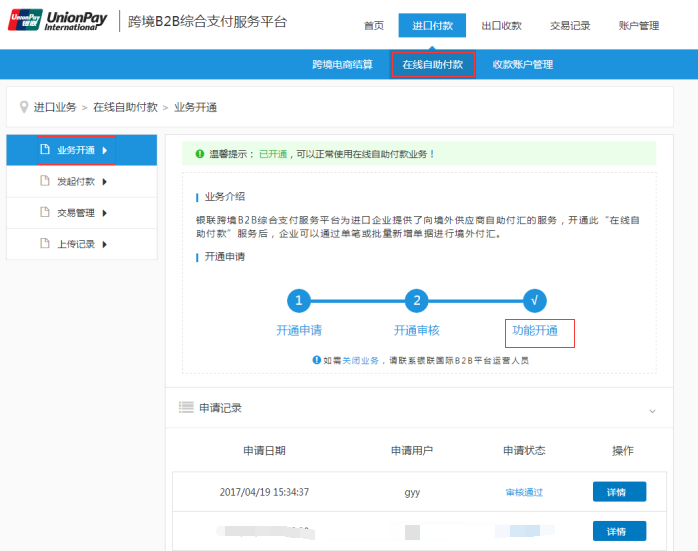Click the document icon beside 上传记录
Screen dimensions: 698x551
pyautogui.click(x=45, y=244)
